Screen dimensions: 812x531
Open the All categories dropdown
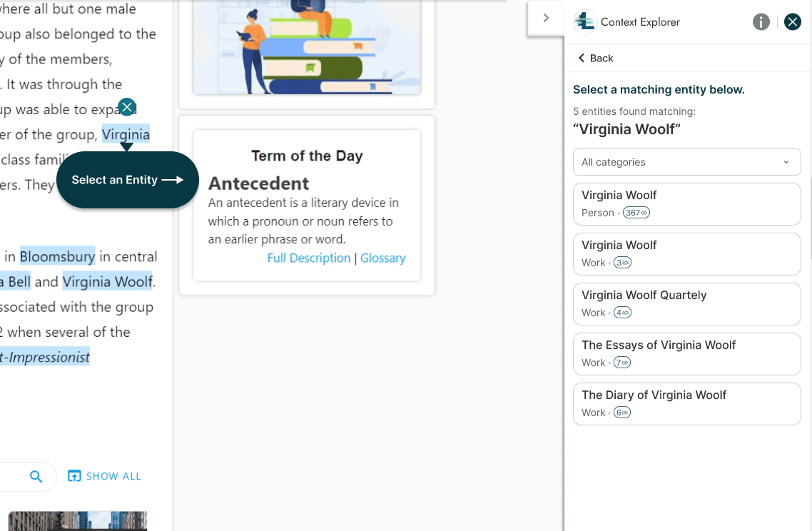click(686, 162)
